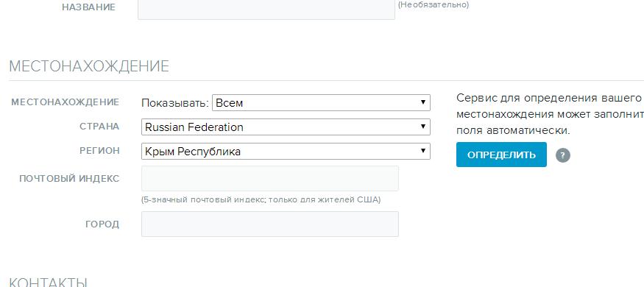644x287 pixels.
Task: Click the ГОРОД field label
Action: [102, 224]
